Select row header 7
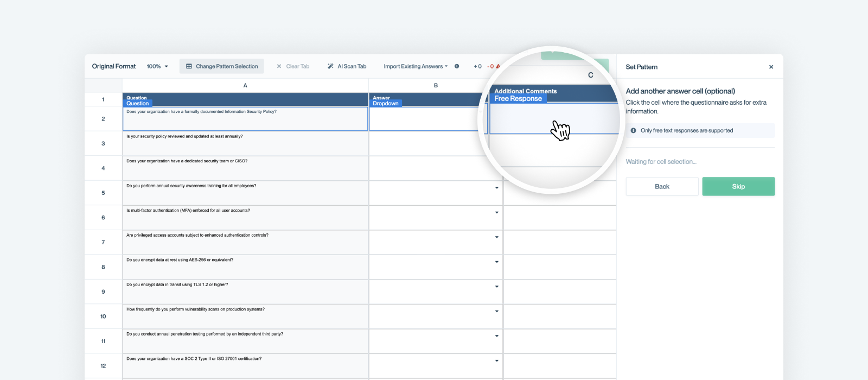The width and height of the screenshot is (868, 380). point(103,242)
